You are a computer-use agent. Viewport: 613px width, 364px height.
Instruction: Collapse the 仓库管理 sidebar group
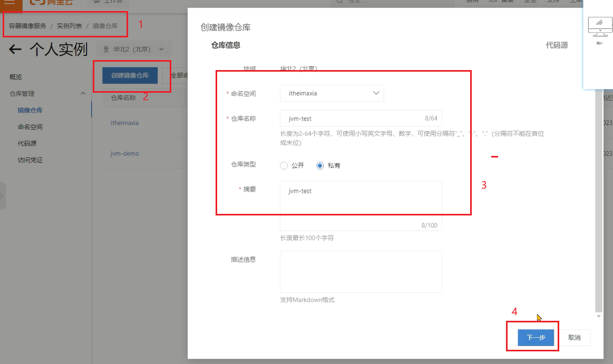tap(83, 93)
